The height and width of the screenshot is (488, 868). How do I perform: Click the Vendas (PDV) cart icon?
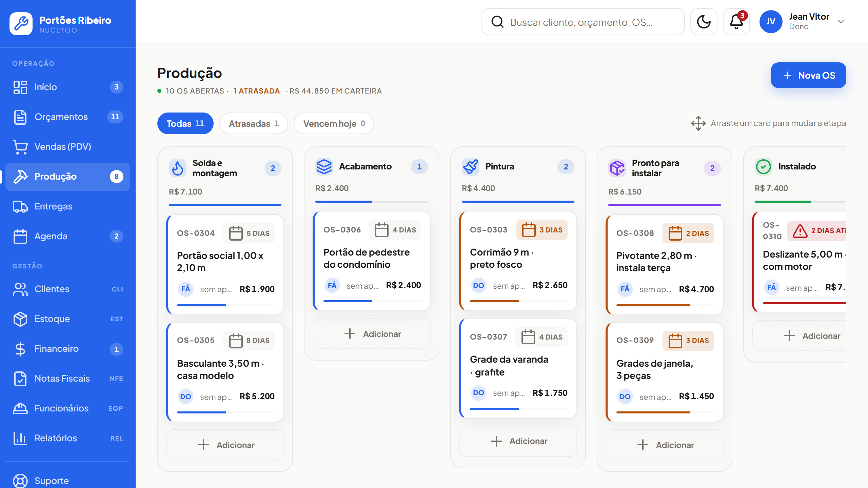(x=20, y=147)
